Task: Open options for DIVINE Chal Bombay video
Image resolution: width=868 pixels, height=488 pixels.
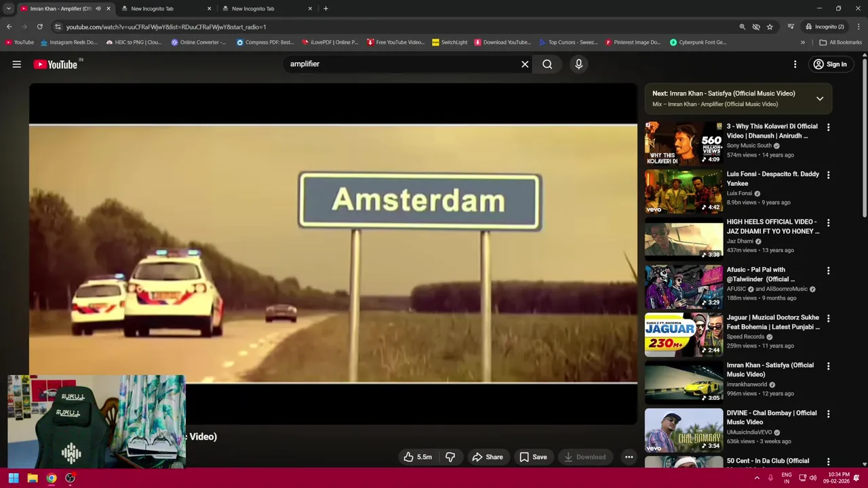Action: [x=828, y=414]
